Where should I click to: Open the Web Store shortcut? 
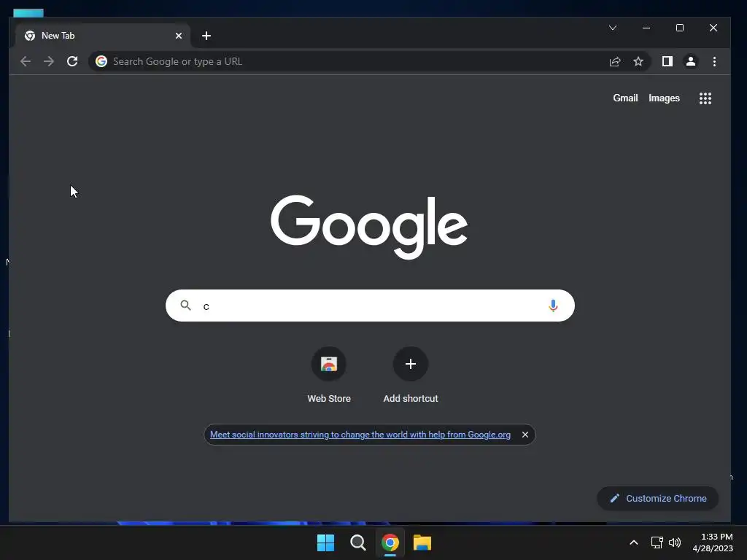click(329, 376)
